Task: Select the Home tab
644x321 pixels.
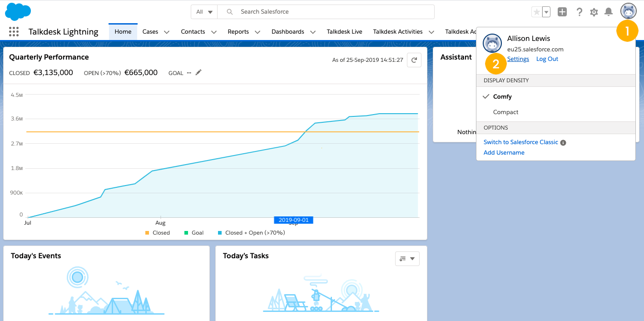Action: point(123,31)
